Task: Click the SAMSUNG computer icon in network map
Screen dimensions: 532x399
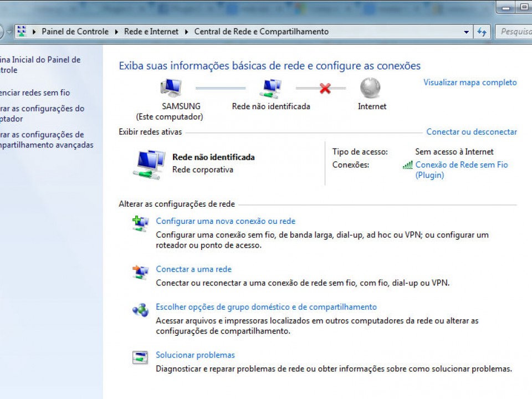Action: (x=171, y=88)
